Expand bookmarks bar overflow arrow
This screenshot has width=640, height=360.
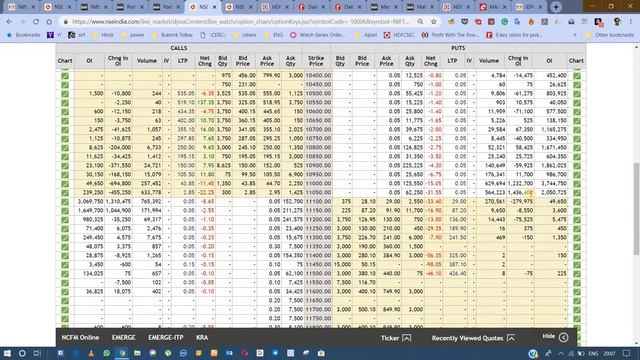click(x=575, y=35)
